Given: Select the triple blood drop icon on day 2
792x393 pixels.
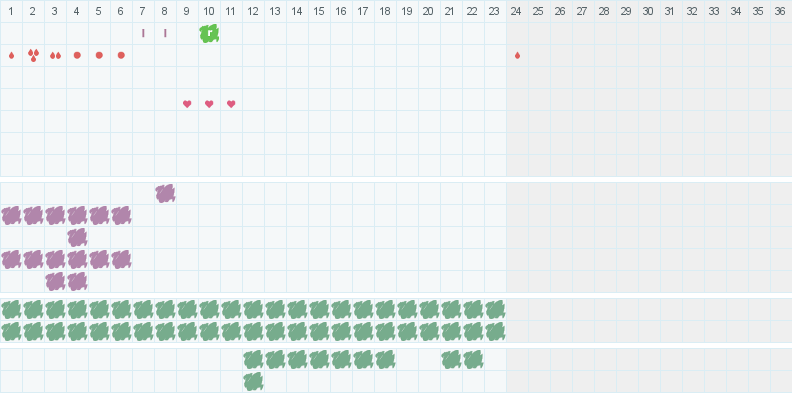Looking at the screenshot, I should [33, 55].
